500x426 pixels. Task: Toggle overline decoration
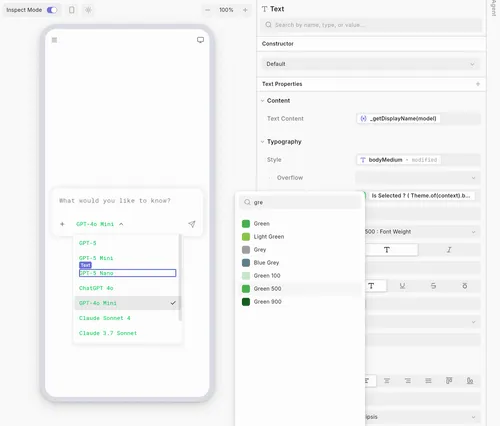click(465, 286)
